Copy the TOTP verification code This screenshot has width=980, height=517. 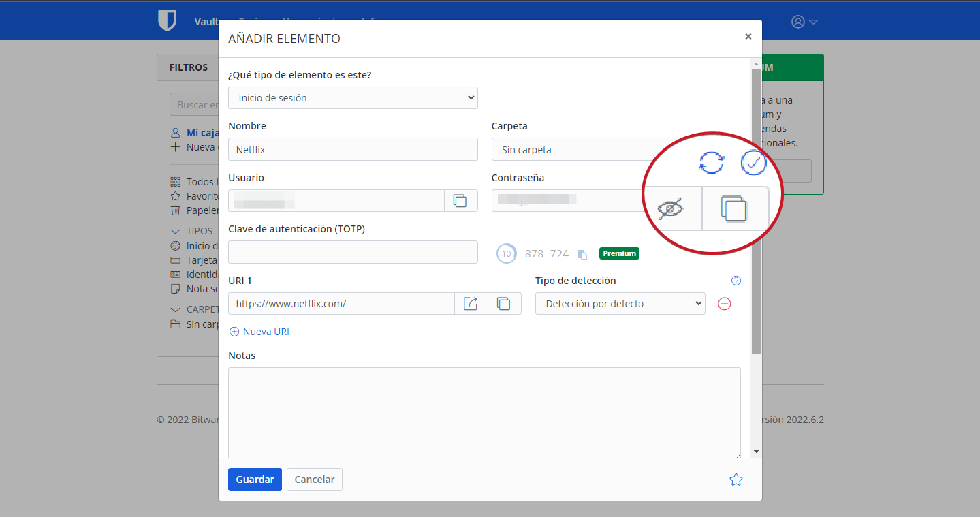tap(582, 254)
